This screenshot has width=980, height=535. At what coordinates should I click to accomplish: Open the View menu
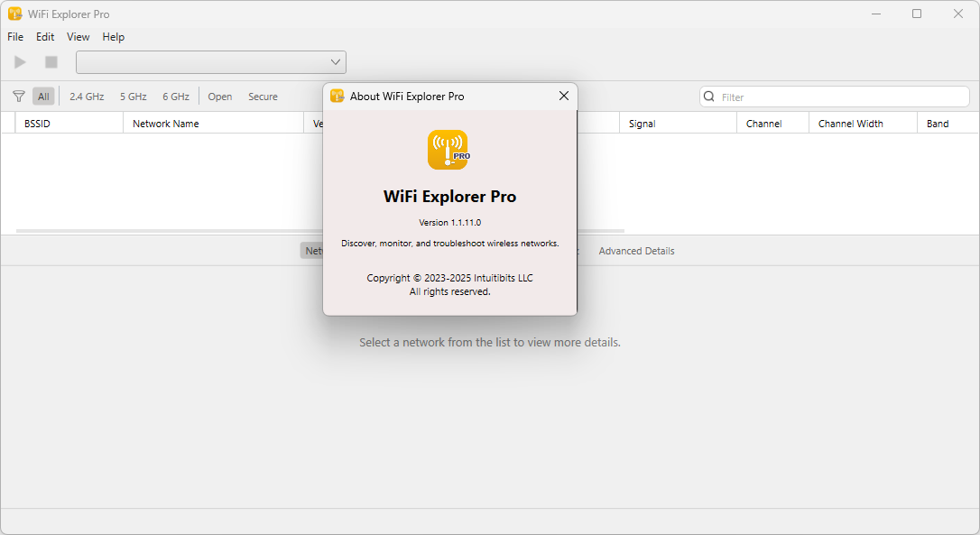[79, 37]
